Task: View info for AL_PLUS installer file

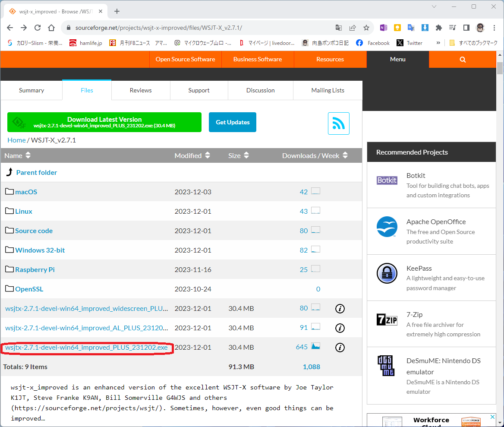Action: click(x=340, y=328)
